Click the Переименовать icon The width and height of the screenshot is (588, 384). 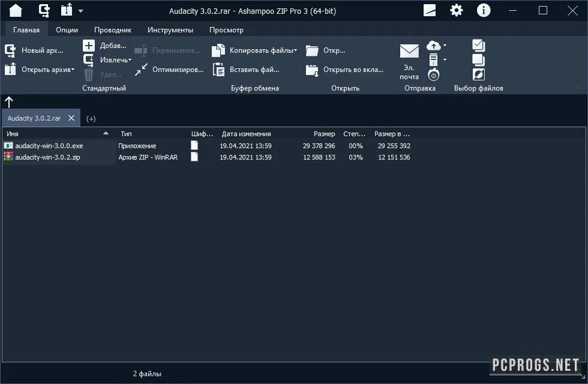pyautogui.click(x=141, y=50)
